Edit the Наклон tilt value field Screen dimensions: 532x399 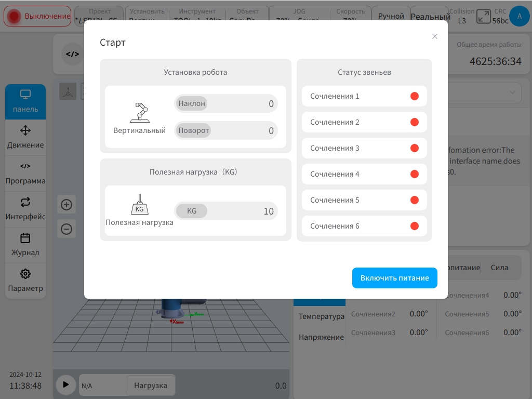226,103
